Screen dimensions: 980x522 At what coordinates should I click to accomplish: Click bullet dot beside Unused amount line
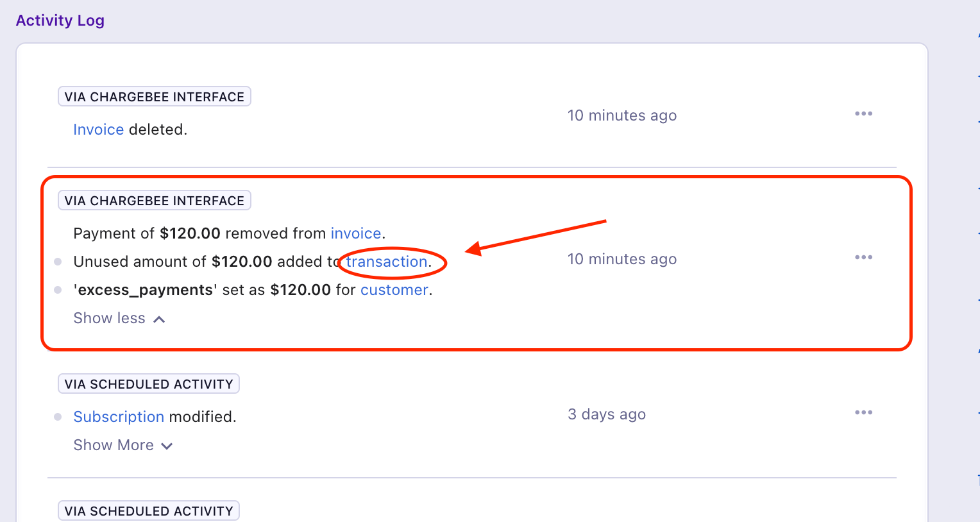pos(58,262)
